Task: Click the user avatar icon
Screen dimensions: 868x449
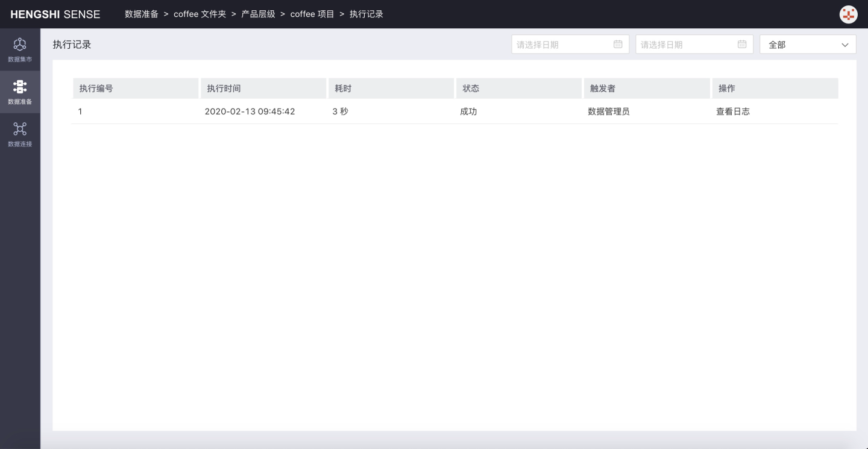Action: pyautogui.click(x=848, y=14)
